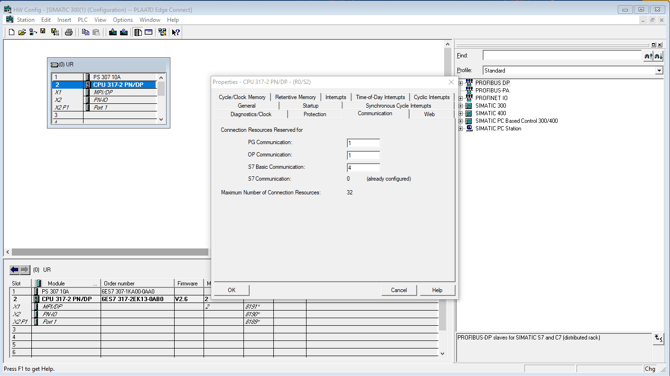This screenshot has width=670, height=376.
Task: Open the Diagnostics/Clock tab
Action: [x=251, y=114]
